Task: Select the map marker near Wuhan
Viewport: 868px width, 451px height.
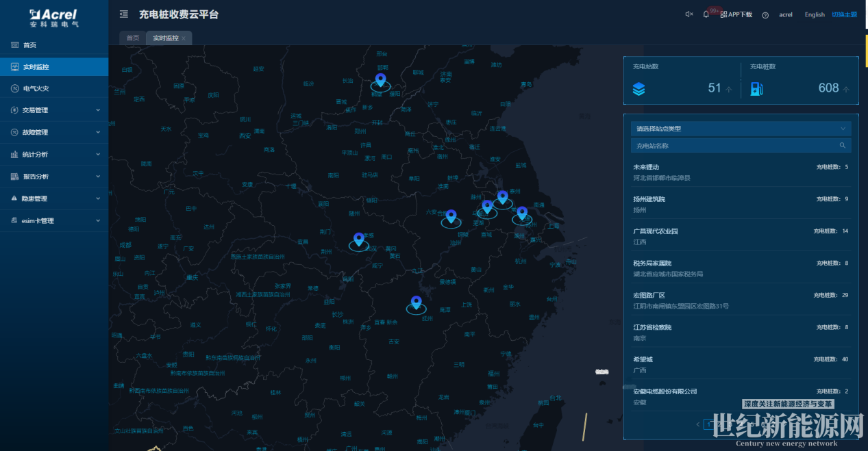Action: pyautogui.click(x=358, y=240)
